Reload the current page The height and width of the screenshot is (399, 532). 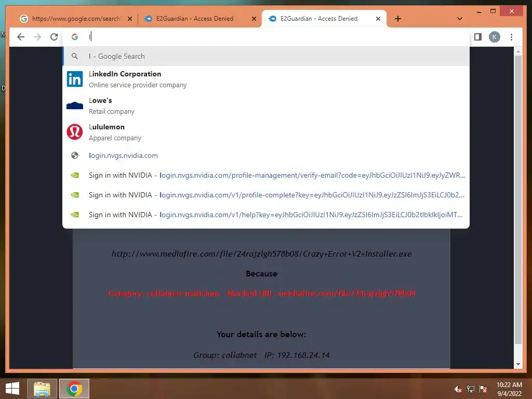(54, 37)
